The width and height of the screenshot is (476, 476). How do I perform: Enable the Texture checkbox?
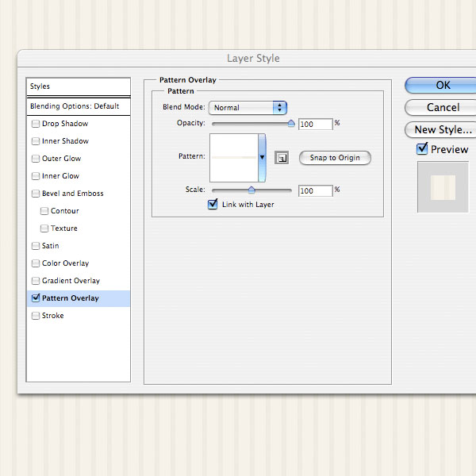pyautogui.click(x=44, y=228)
